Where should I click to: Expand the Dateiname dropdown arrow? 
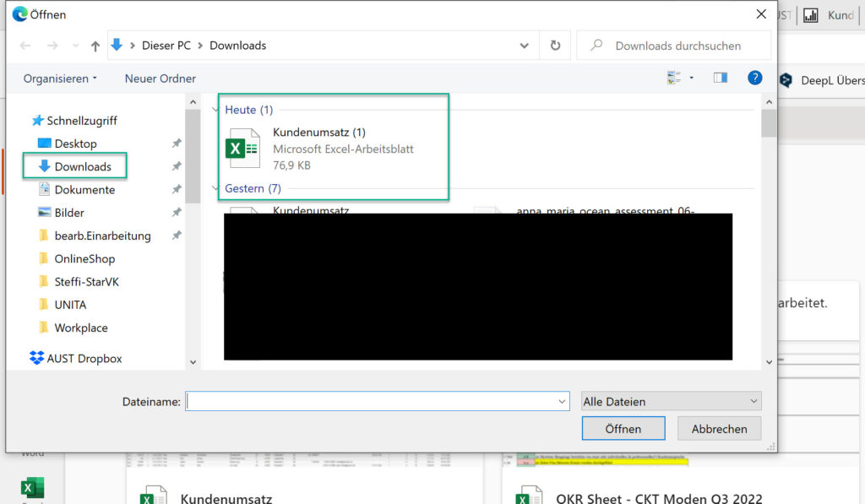[563, 402]
